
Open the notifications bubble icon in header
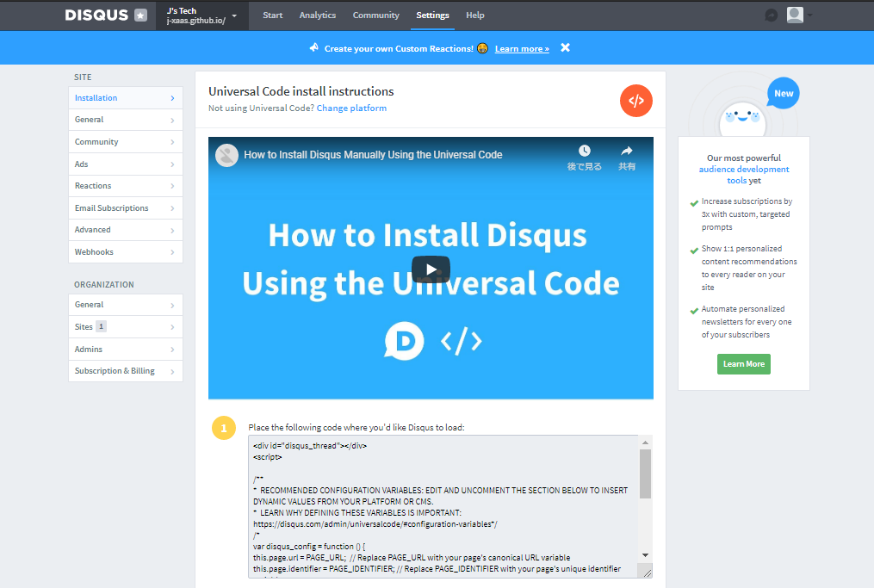point(772,15)
